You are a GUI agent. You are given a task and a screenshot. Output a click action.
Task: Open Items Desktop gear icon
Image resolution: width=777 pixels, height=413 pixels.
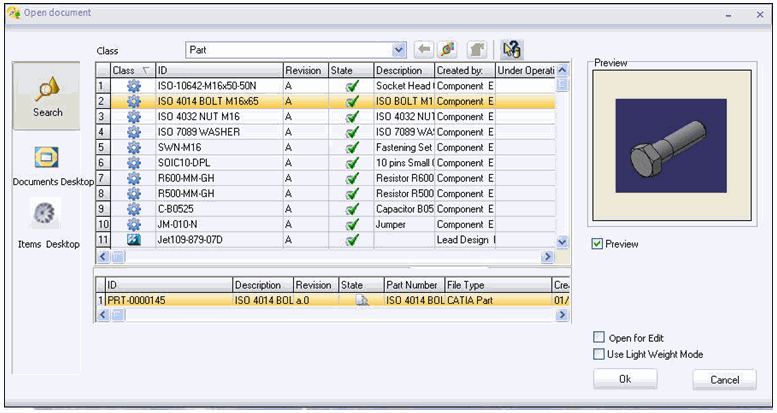coord(47,216)
